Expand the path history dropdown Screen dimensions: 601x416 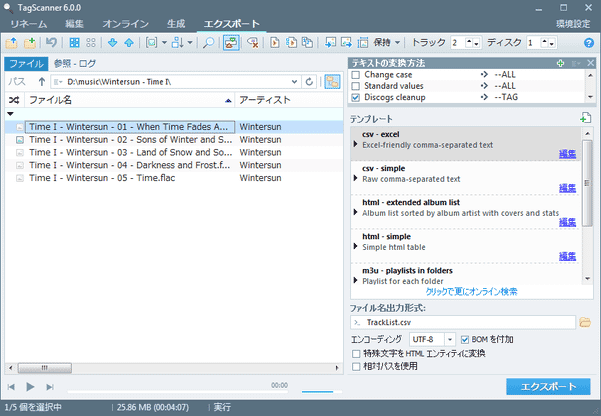coord(294,82)
